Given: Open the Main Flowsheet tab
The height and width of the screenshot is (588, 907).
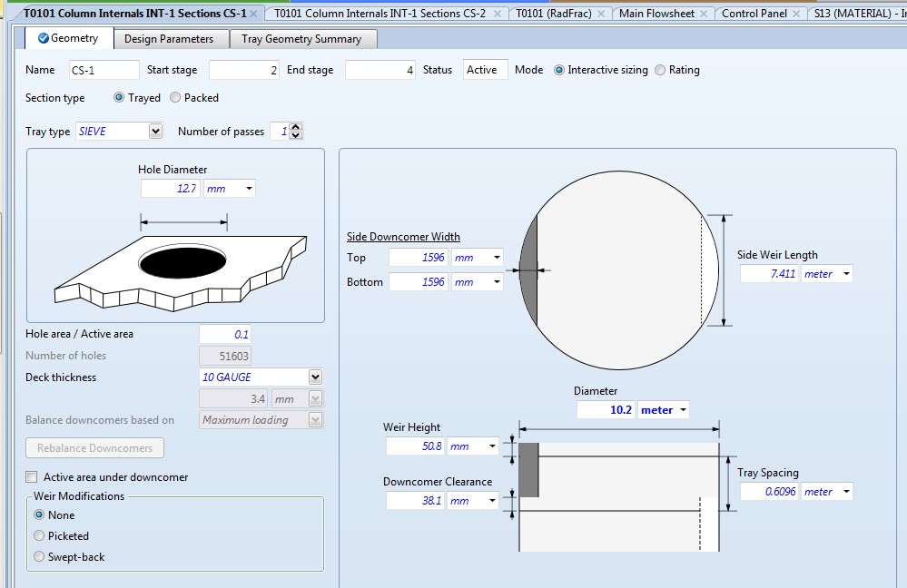Looking at the screenshot, I should [x=656, y=14].
